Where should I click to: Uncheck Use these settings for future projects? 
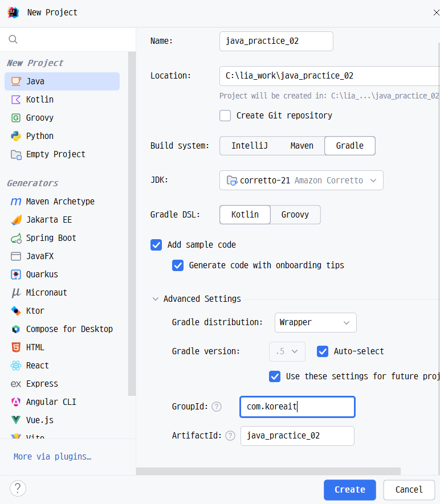(x=275, y=376)
